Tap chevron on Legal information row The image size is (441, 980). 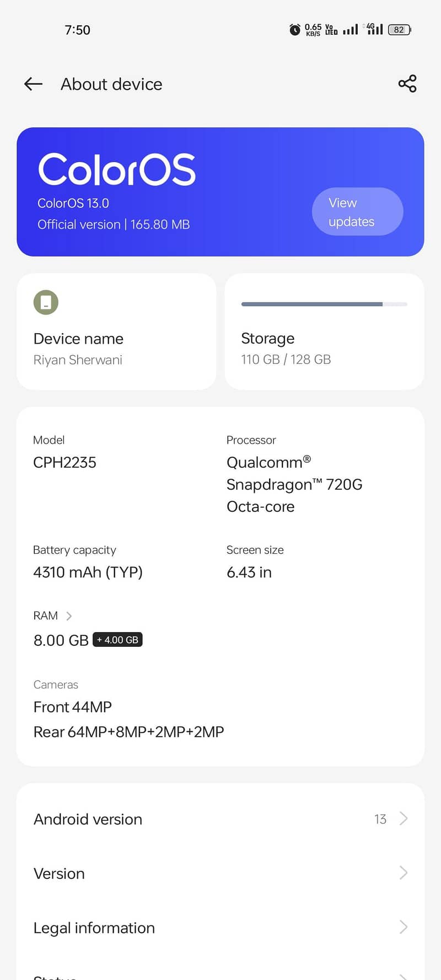pyautogui.click(x=404, y=927)
